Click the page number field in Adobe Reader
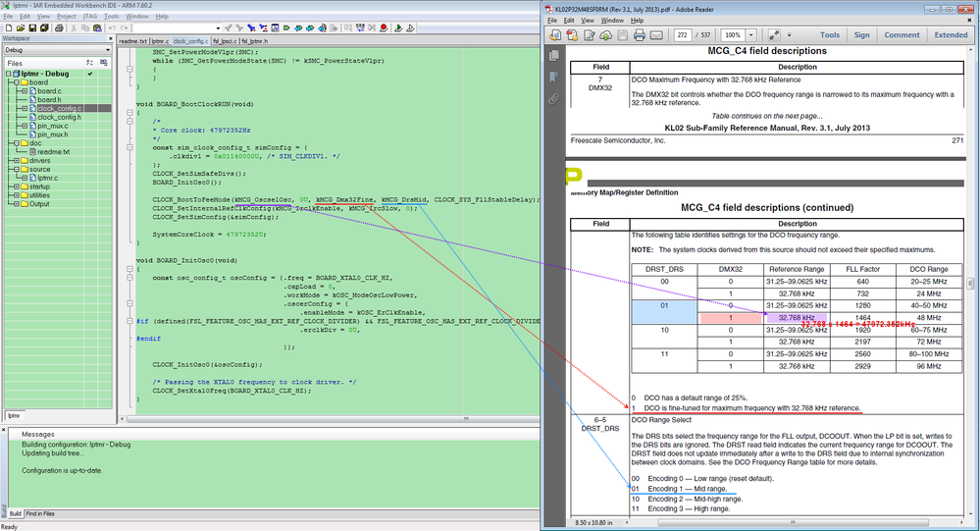This screenshot has width=980, height=531. point(682,35)
